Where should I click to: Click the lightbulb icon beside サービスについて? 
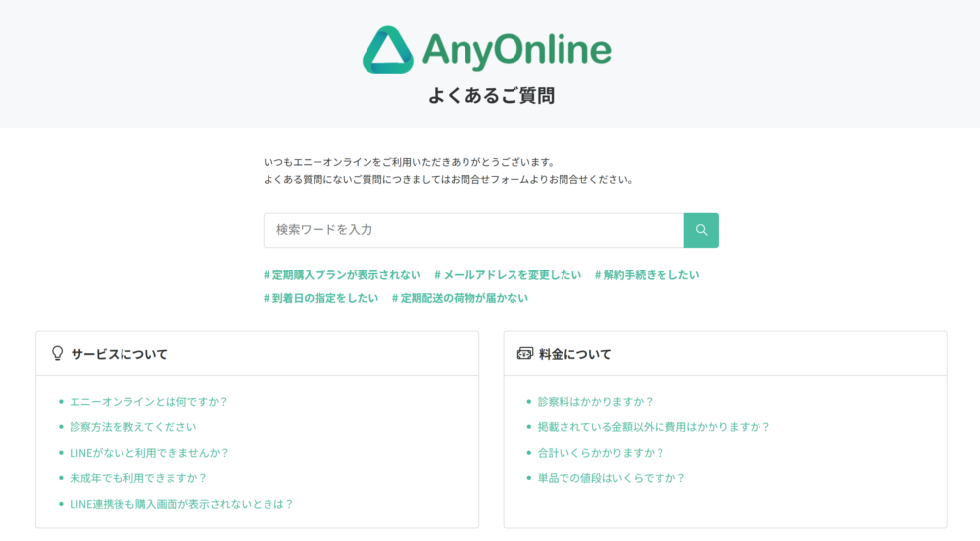(58, 354)
